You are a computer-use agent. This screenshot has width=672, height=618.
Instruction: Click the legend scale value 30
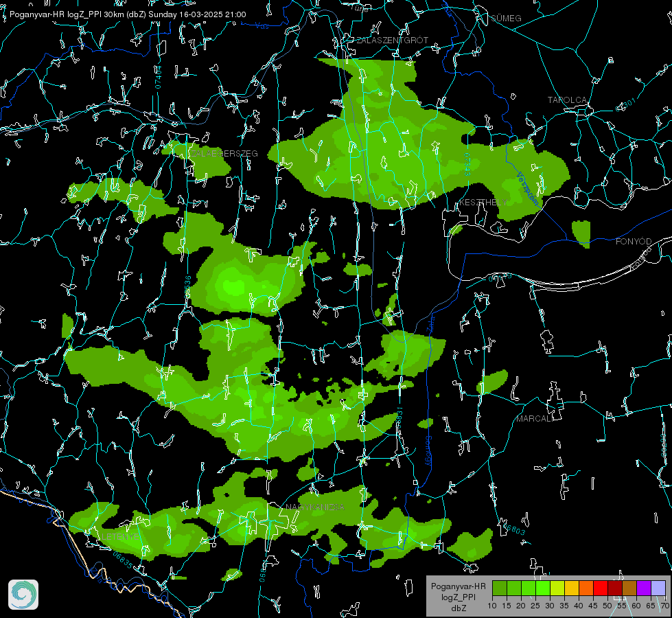pos(549,606)
